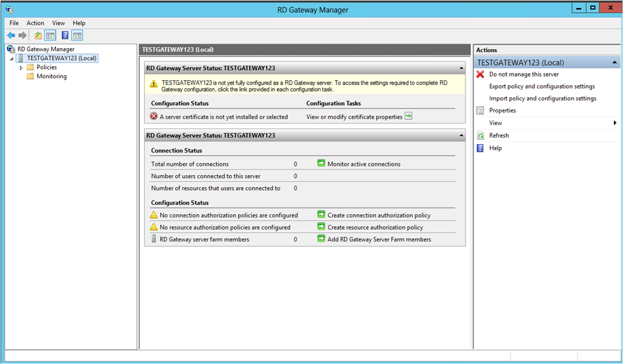Click View or modify certificate properties link
This screenshot has height=364, width=623.
pos(355,117)
